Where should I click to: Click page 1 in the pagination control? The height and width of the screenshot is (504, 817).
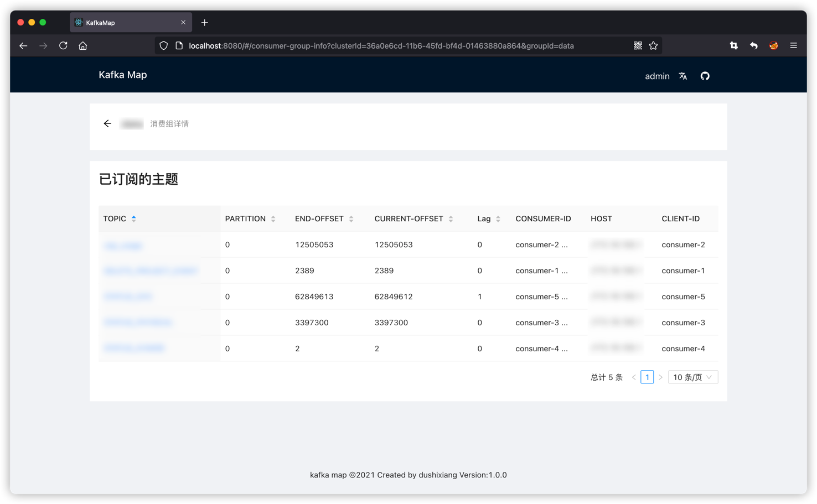tap(647, 377)
